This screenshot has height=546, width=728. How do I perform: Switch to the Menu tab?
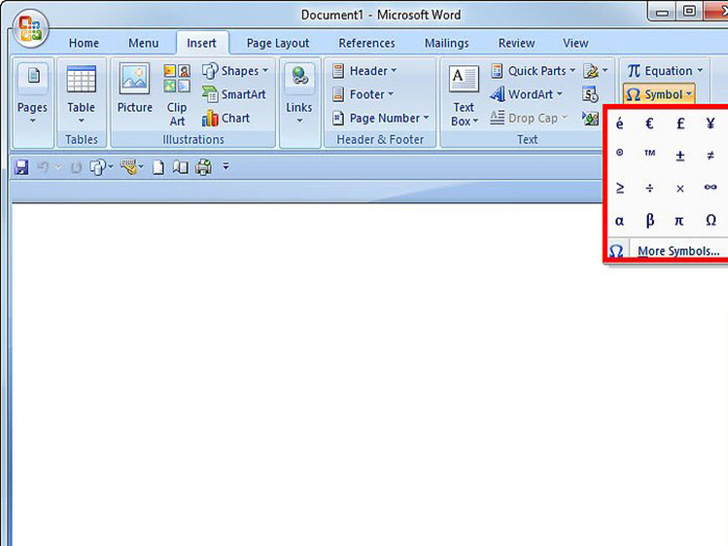143,43
